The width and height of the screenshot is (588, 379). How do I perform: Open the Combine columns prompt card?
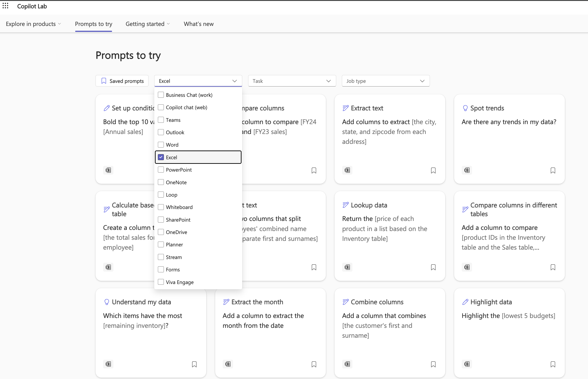390,333
